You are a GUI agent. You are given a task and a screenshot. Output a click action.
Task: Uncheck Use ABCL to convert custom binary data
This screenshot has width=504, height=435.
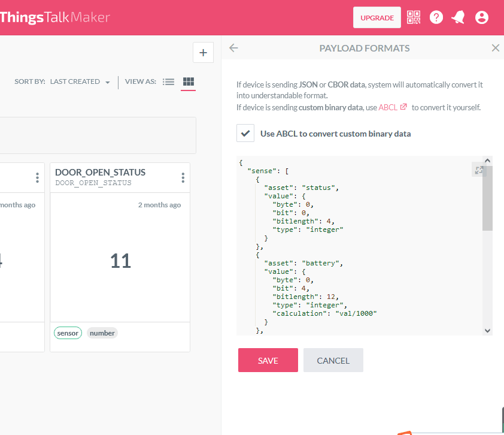[245, 133]
